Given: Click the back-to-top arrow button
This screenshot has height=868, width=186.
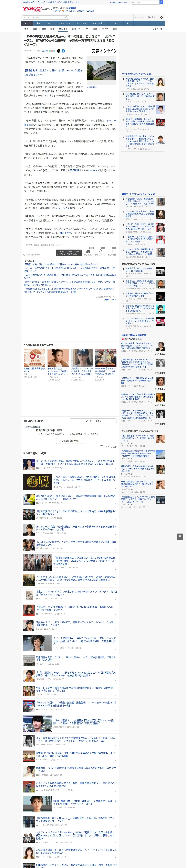Looking at the screenshot, I should (x=180, y=537).
